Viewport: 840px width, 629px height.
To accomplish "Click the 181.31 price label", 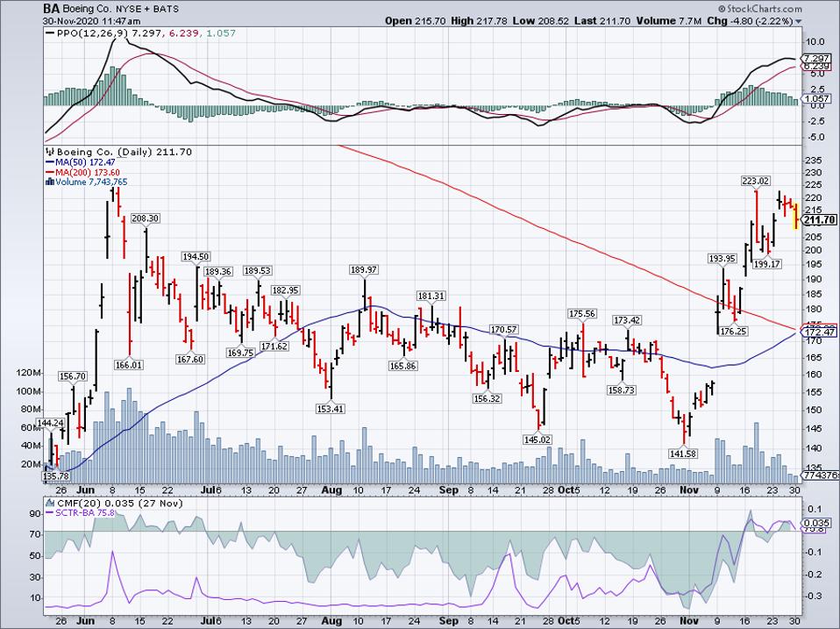I will pos(431,296).
